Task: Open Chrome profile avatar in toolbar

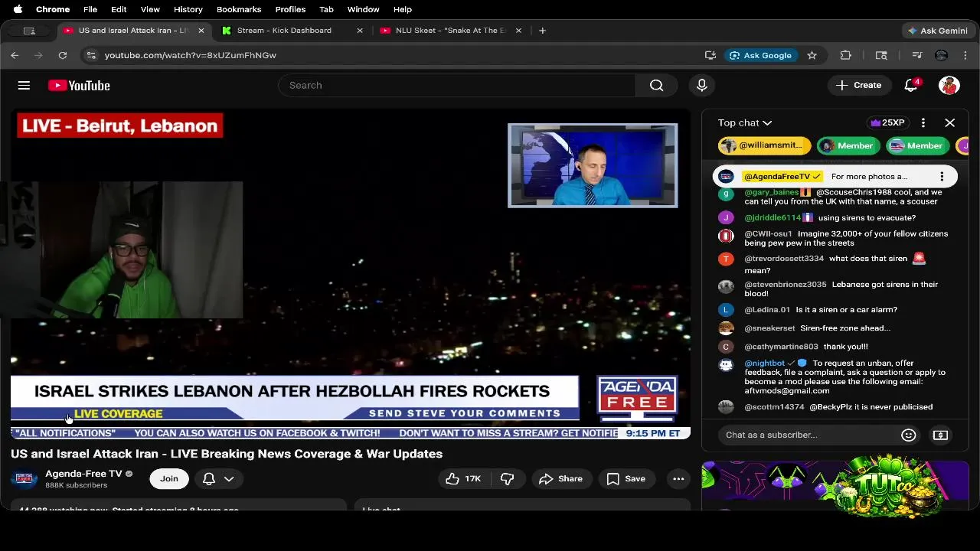Action: point(942,55)
